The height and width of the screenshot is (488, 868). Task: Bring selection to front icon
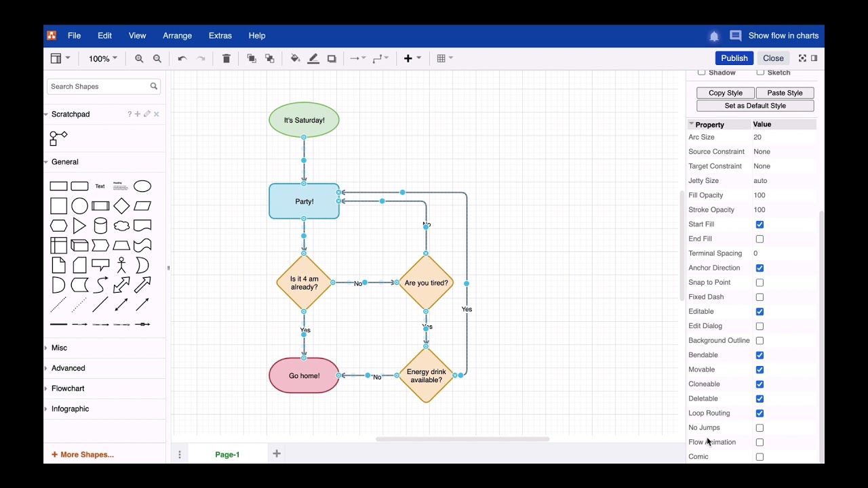[252, 59]
